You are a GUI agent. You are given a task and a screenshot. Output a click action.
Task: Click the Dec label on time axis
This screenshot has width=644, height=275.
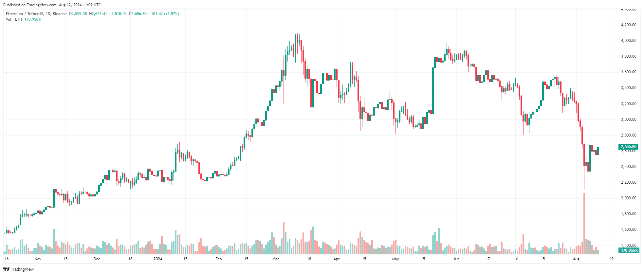pos(97,259)
